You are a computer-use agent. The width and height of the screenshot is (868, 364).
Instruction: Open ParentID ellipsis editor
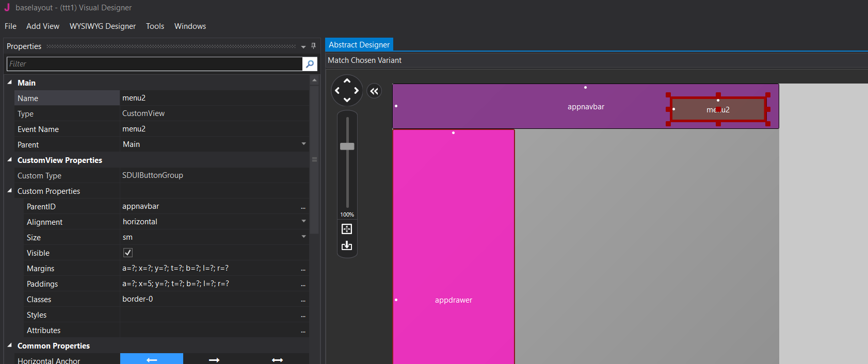303,207
